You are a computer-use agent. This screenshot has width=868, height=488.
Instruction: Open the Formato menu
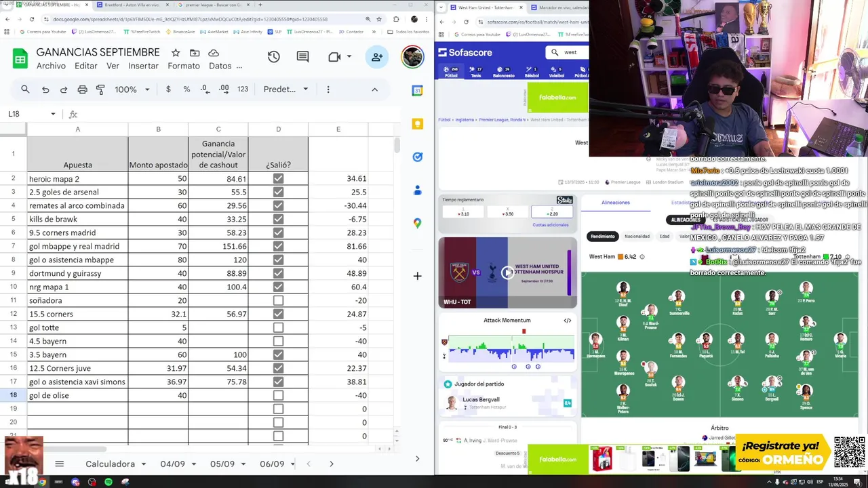coord(184,66)
